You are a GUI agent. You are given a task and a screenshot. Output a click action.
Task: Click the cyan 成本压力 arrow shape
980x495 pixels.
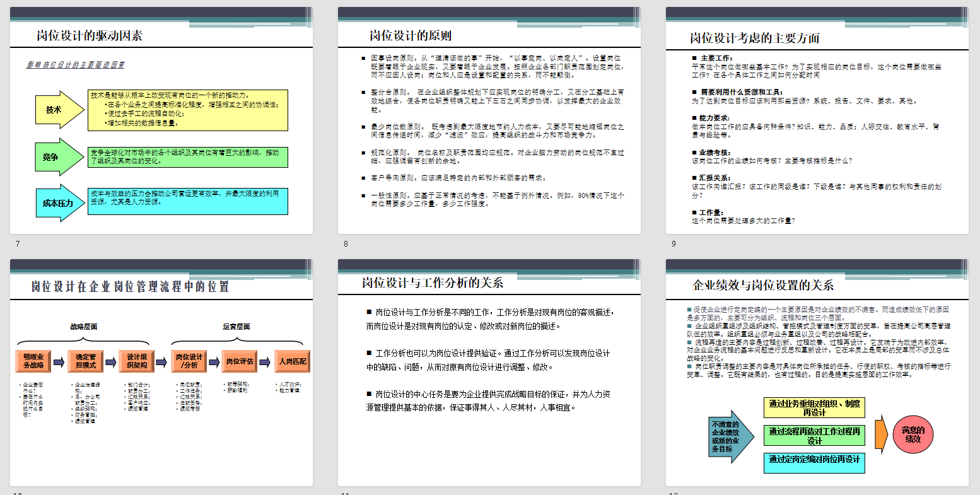(x=59, y=203)
